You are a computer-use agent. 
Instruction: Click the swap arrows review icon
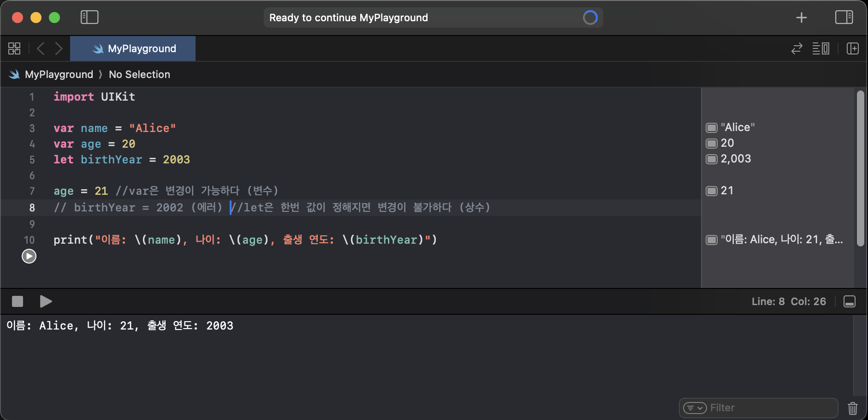click(x=797, y=48)
